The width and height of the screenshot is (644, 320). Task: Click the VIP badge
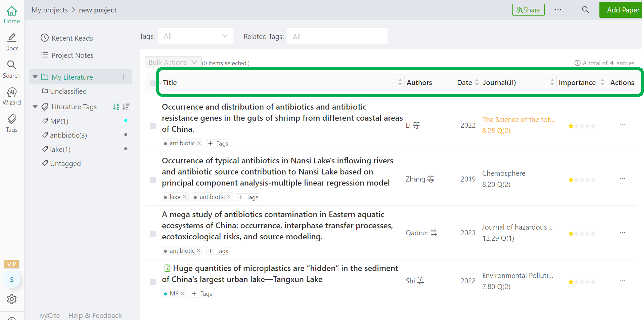click(x=12, y=264)
